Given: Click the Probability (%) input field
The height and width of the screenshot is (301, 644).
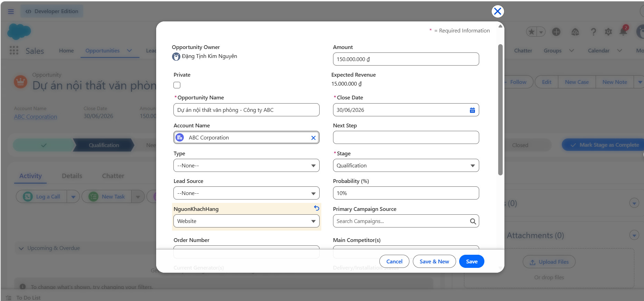Looking at the screenshot, I should click(406, 193).
